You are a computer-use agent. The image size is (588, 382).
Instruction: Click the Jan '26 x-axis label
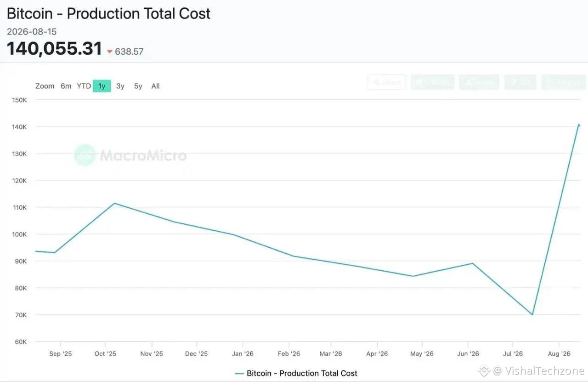(243, 353)
